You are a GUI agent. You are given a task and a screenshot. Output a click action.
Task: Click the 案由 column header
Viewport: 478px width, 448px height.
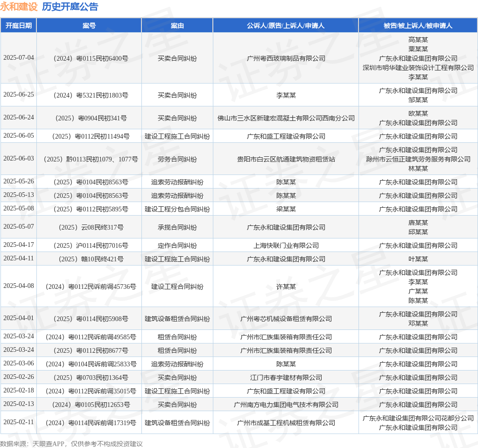(177, 26)
